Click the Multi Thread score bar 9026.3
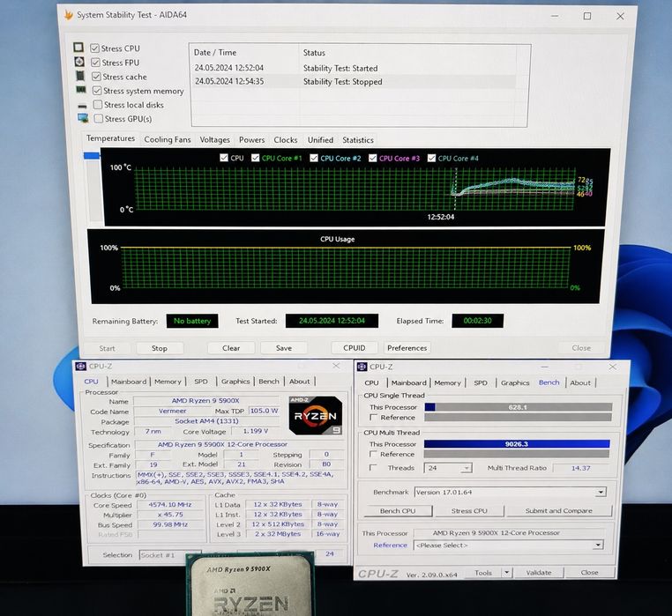Screen dimensions: 672x616 (517, 444)
